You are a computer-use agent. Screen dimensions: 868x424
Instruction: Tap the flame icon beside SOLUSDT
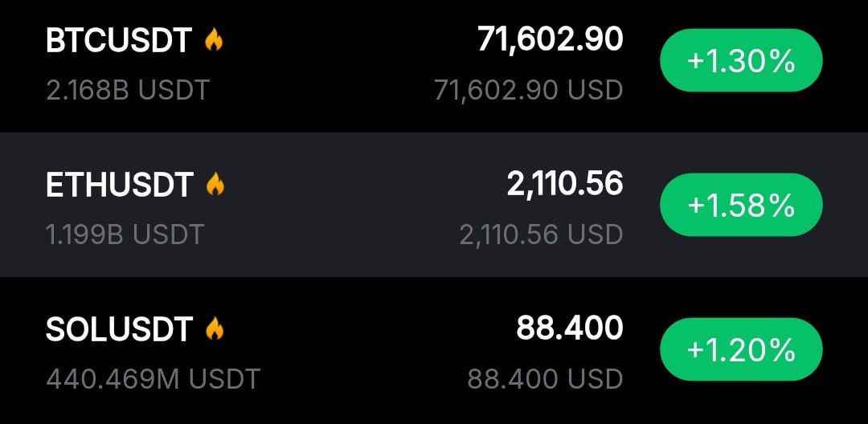click(215, 328)
